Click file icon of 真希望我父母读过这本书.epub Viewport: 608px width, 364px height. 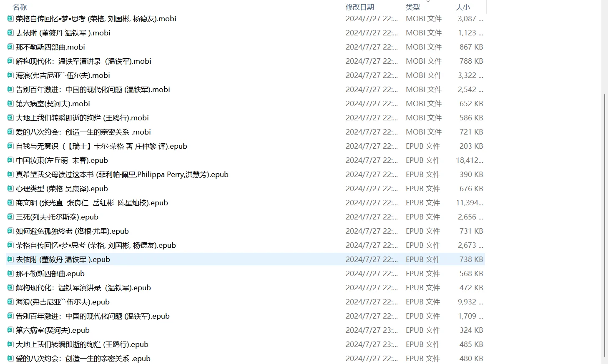(x=10, y=175)
